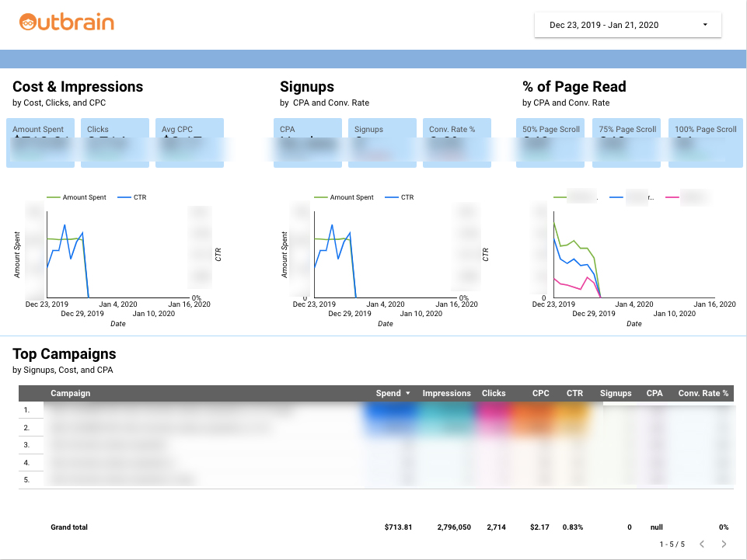Click the Signups column header
Image resolution: width=747 pixels, height=560 pixels.
click(615, 393)
